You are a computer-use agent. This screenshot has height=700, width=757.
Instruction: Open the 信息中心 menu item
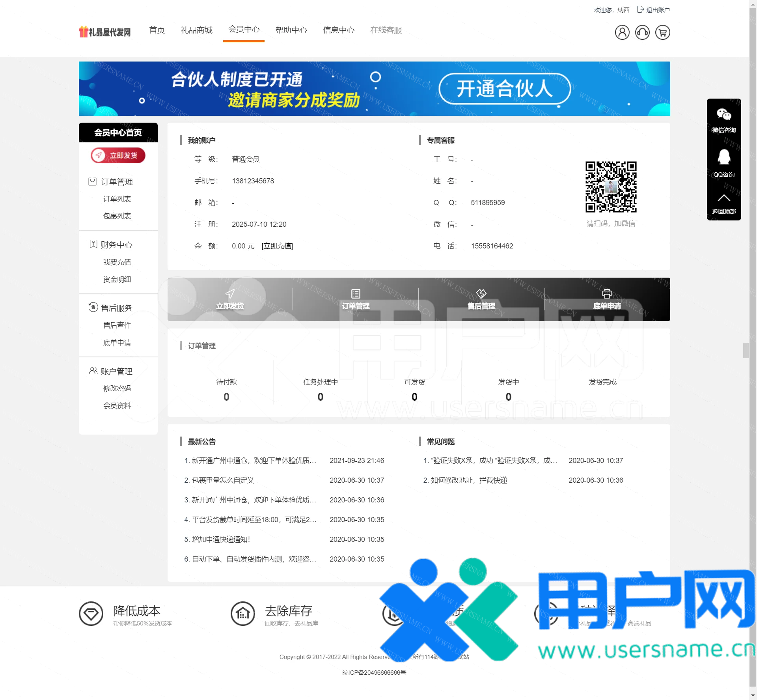338,30
